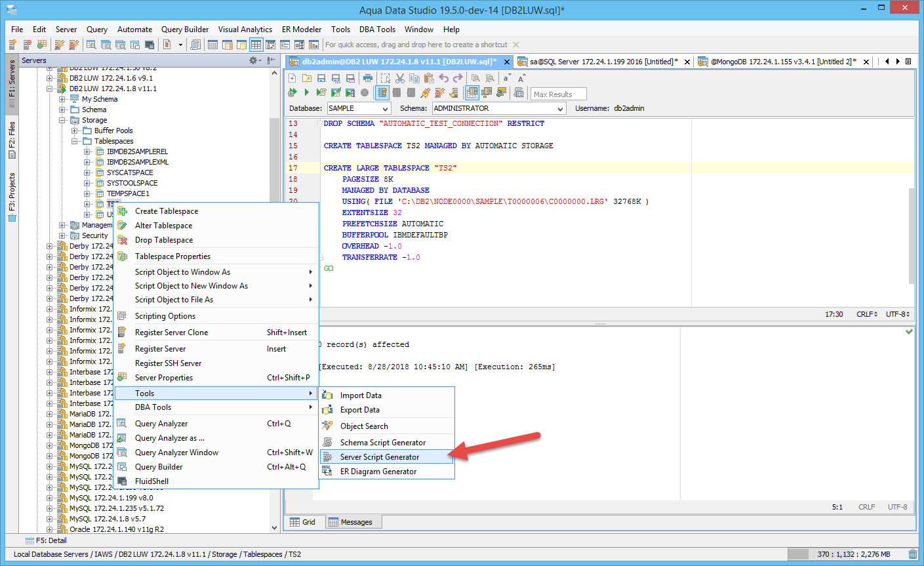This screenshot has width=924, height=566.
Task: Click the Print icon in editor toolbar
Action: (368, 78)
